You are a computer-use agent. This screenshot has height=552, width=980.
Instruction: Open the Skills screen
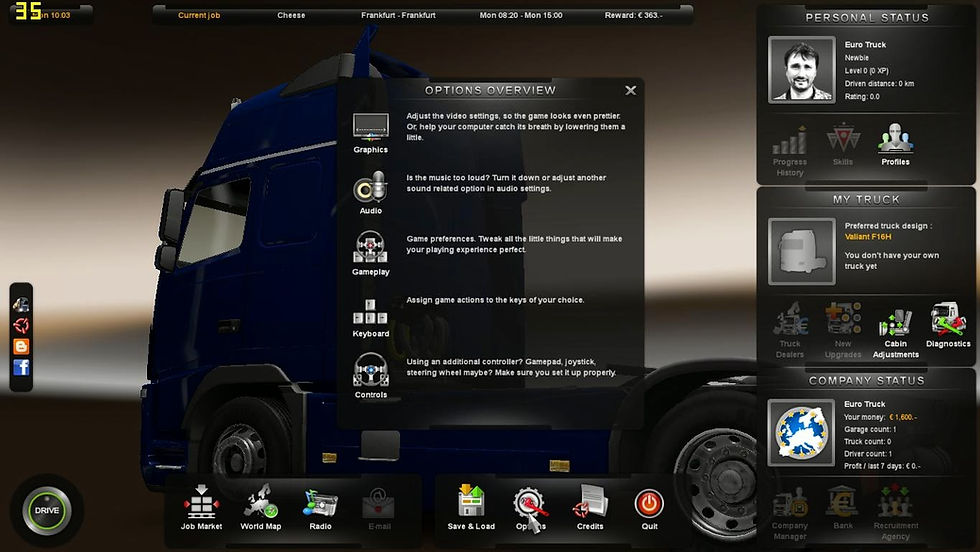coord(842,145)
